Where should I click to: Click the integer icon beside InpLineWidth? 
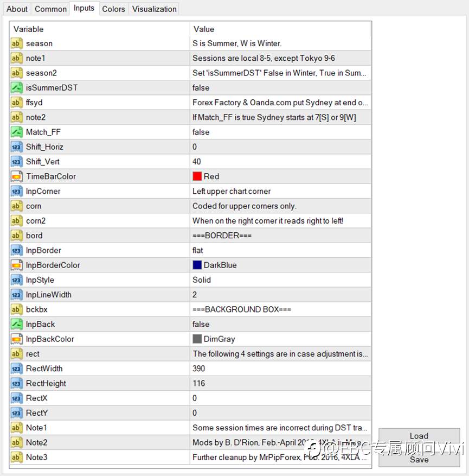pyautogui.click(x=16, y=295)
